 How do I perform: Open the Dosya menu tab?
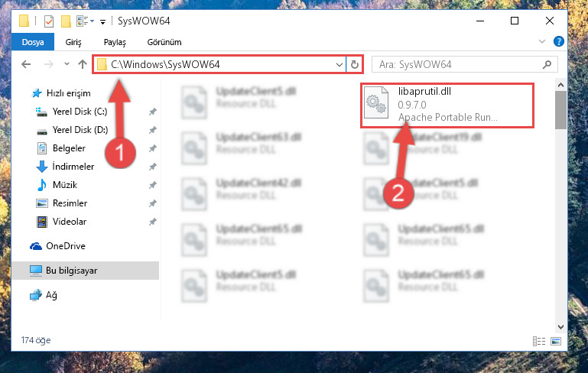tap(33, 42)
